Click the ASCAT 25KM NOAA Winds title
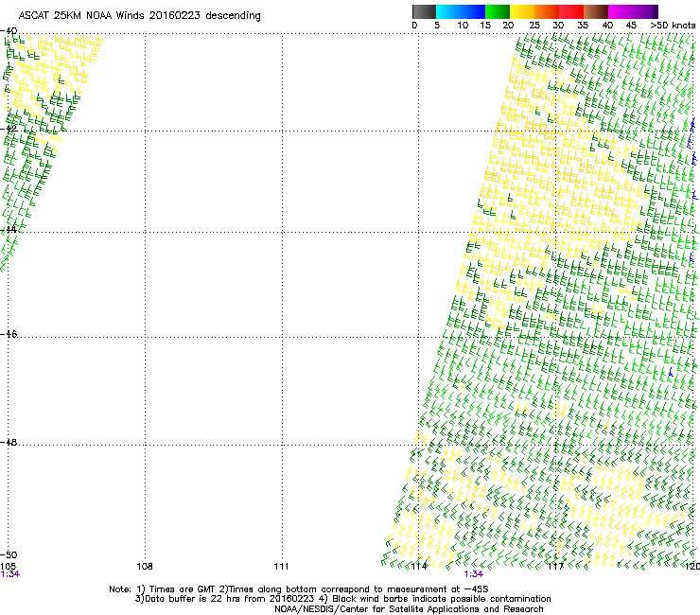 [x=139, y=15]
